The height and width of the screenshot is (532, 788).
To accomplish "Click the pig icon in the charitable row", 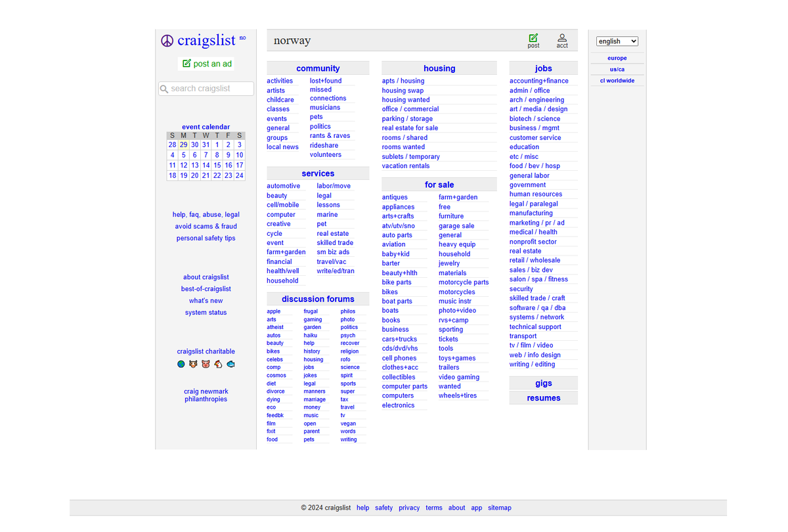I will point(206,364).
